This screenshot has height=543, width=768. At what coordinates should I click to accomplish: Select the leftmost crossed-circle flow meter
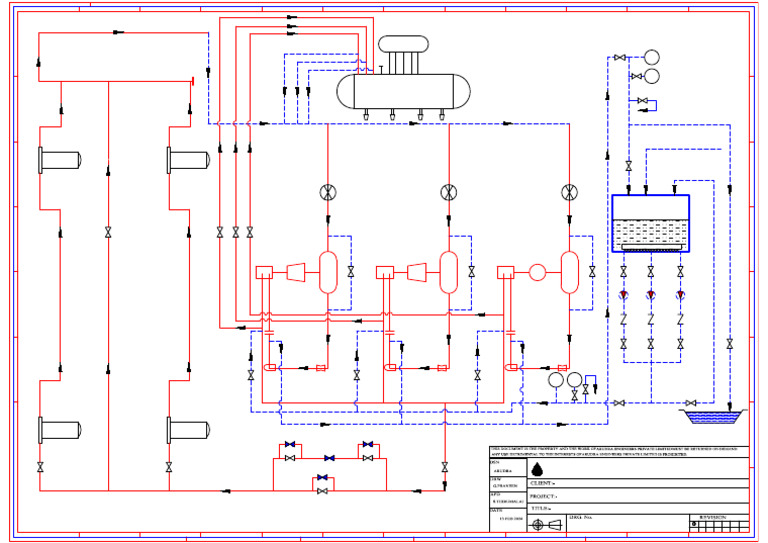(x=328, y=192)
